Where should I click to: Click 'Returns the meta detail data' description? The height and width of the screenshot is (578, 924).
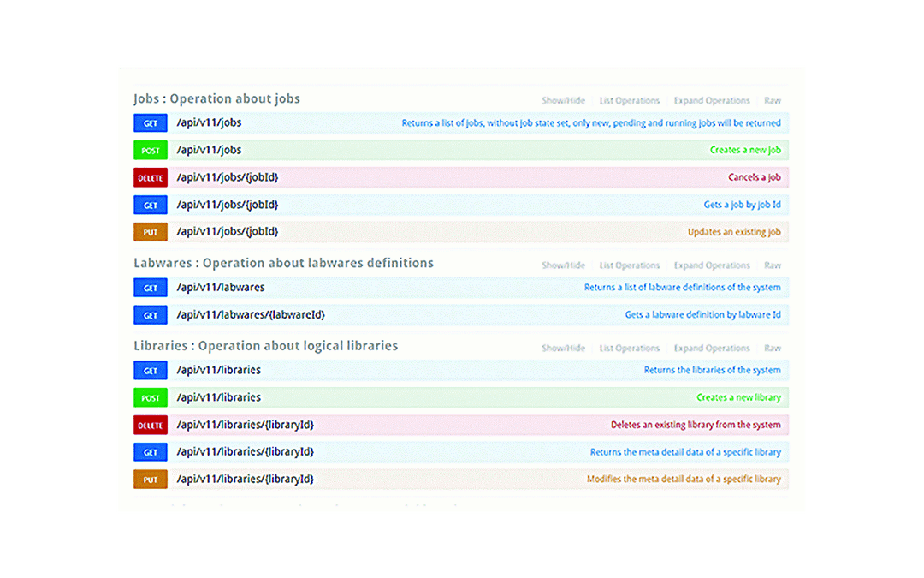[x=686, y=452]
